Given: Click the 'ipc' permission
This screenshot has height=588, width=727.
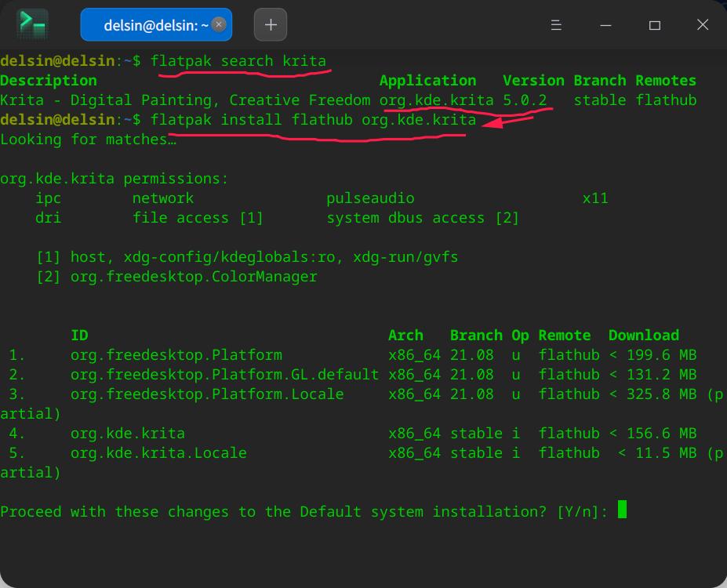Looking at the screenshot, I should click(x=48, y=198).
